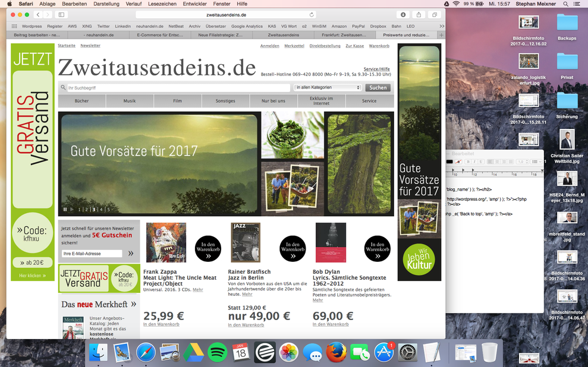This screenshot has width=588, height=367.
Task: Submit newsletter with double-arrow icon
Action: (131, 254)
